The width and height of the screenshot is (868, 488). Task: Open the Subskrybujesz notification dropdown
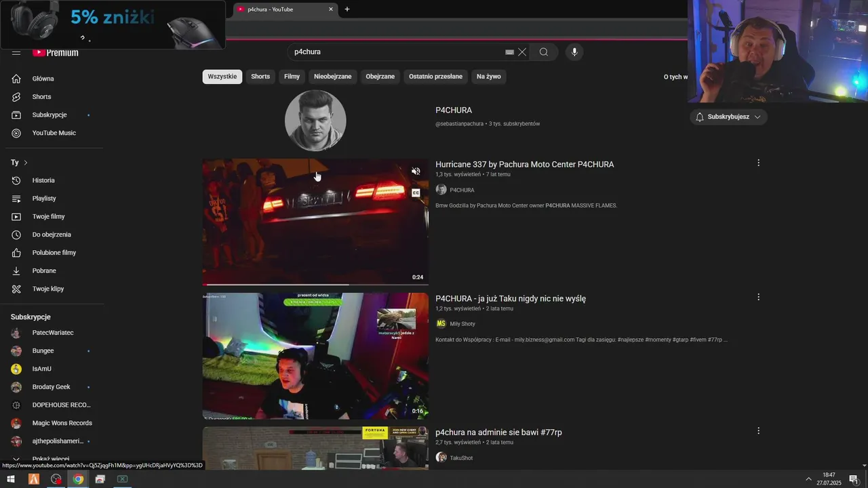(x=728, y=117)
